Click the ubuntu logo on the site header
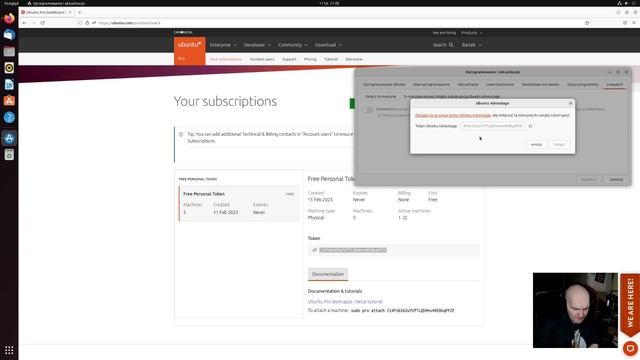 coord(190,44)
